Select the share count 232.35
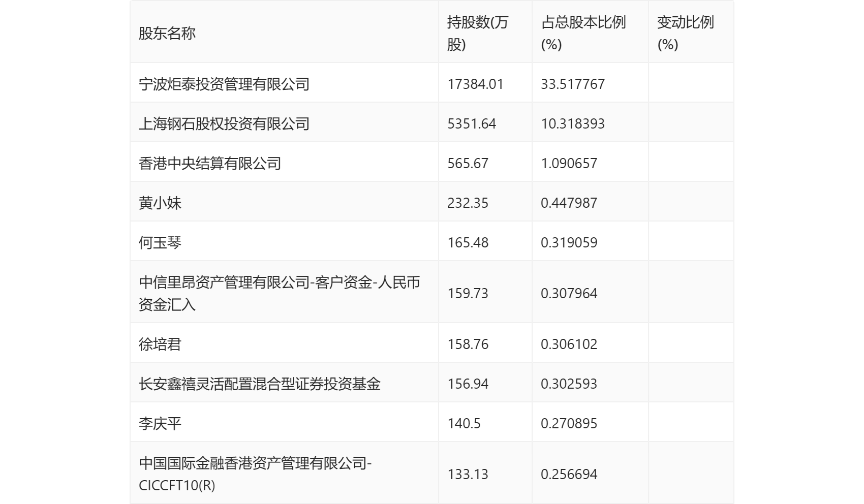The image size is (864, 504). (x=468, y=203)
